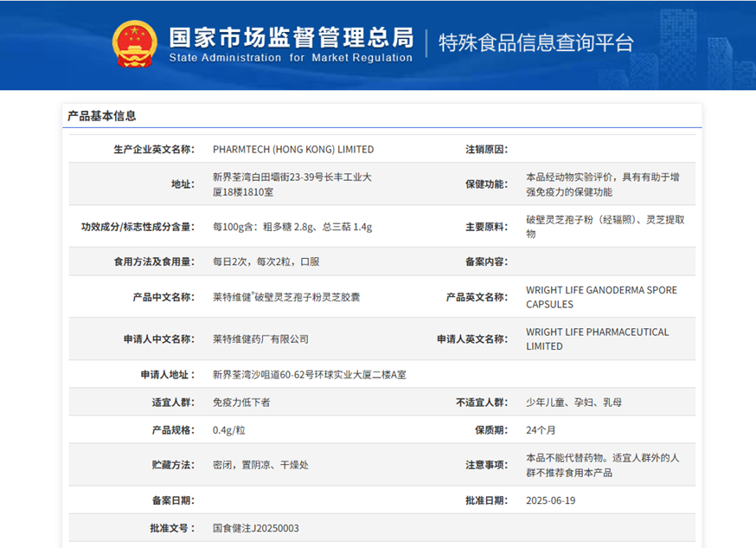Click the 特殊食品信息查询平台 platform title

tap(536, 42)
